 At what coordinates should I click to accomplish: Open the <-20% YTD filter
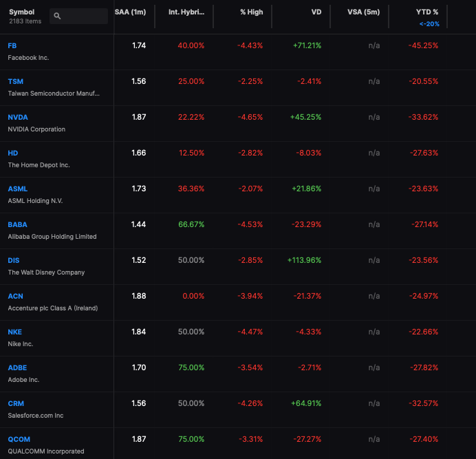point(429,24)
